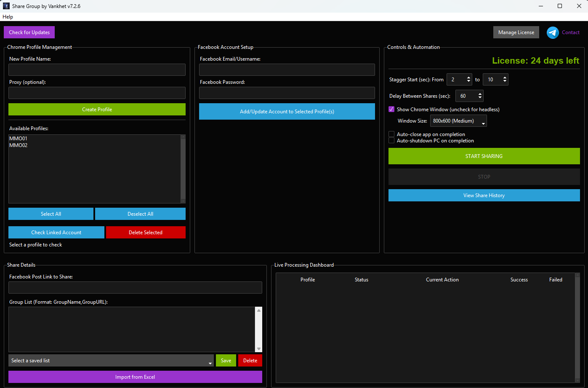This screenshot has width=588, height=388.
Task: Decrease Delay Between Shares value
Action: click(480, 98)
